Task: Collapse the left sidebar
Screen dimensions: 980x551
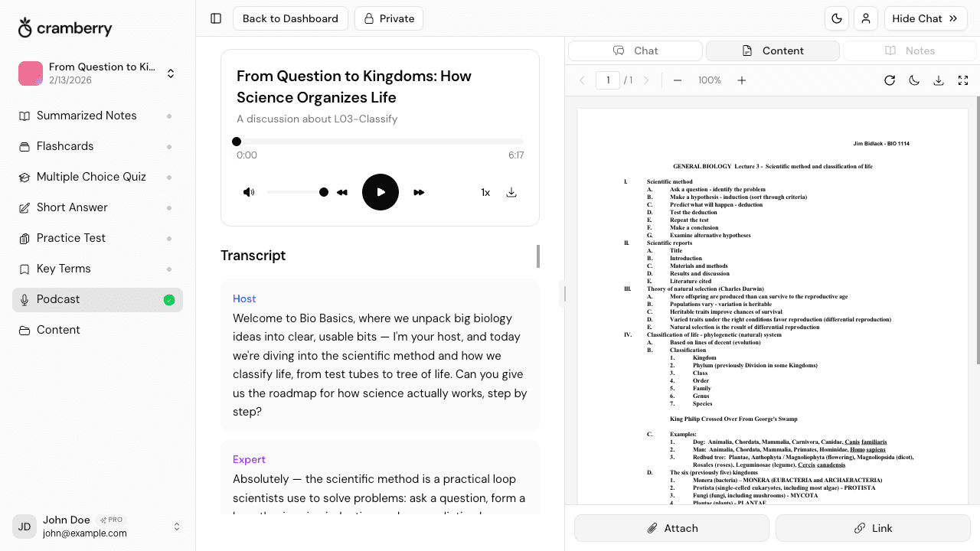Action: point(216,18)
